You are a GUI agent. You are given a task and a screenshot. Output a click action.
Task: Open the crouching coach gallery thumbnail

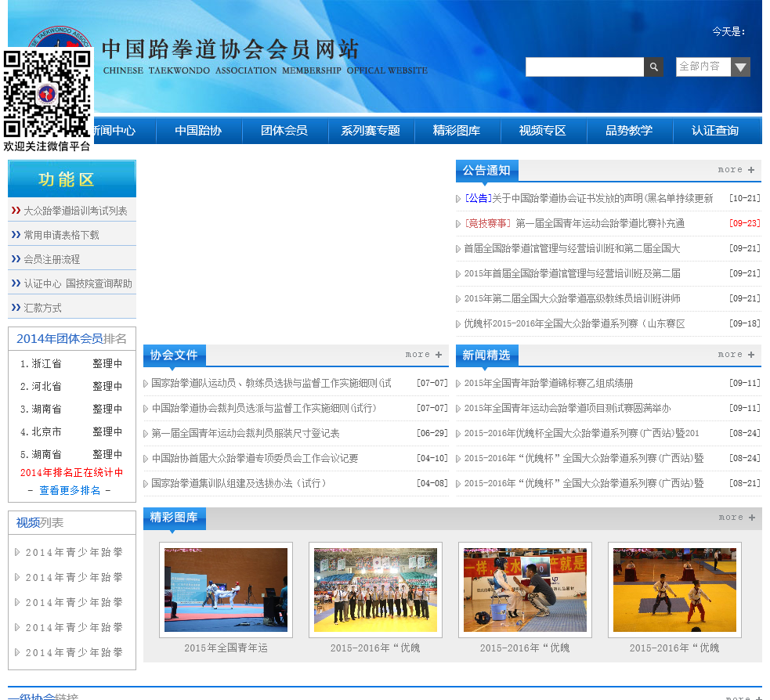525,590
